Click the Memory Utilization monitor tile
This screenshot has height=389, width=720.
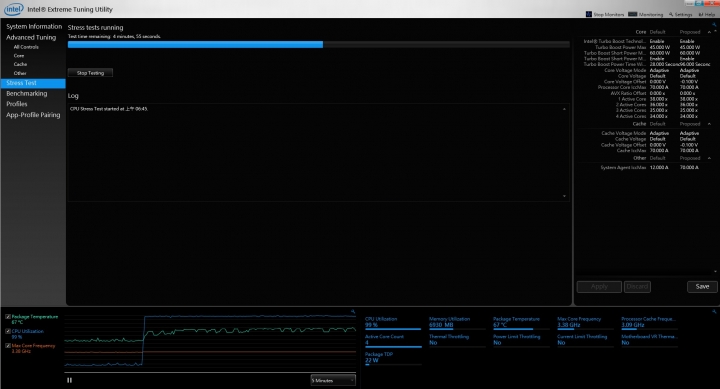(x=457, y=323)
